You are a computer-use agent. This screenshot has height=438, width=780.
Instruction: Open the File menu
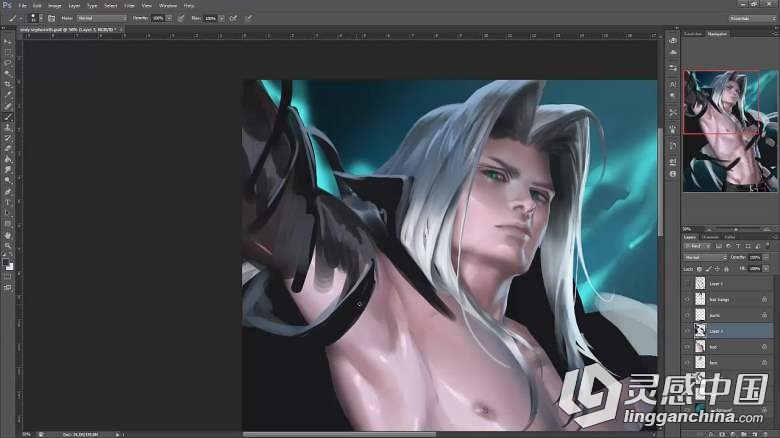(22, 5)
